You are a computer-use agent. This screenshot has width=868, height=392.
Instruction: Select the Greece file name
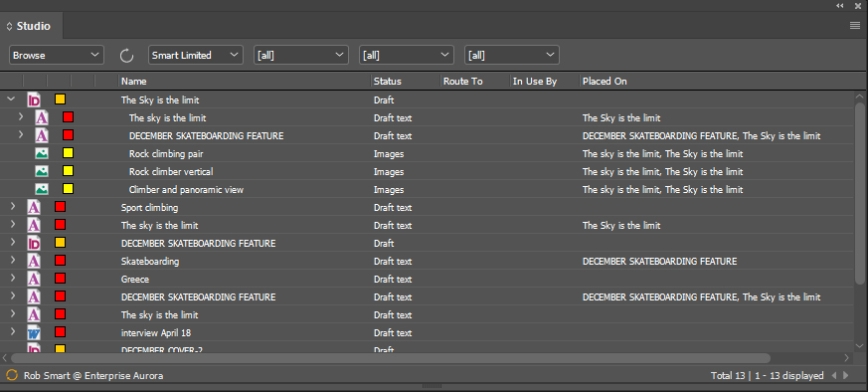pyautogui.click(x=135, y=279)
